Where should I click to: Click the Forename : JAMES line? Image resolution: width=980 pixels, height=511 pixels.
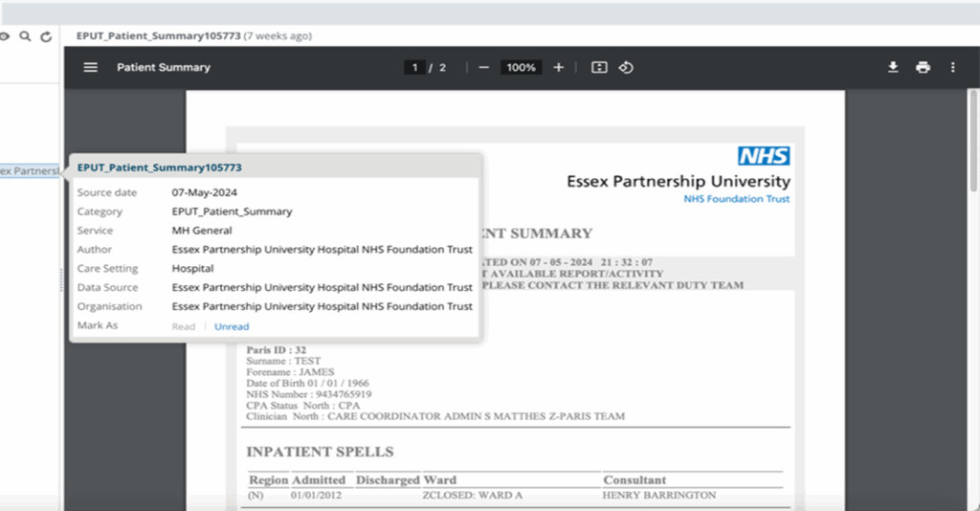click(290, 371)
